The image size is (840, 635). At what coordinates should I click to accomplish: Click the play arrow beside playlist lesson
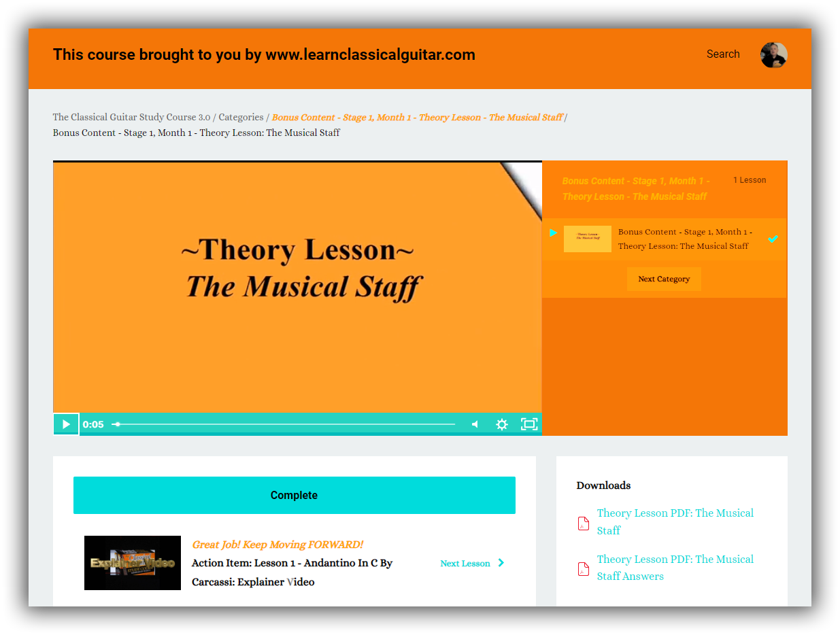point(554,233)
